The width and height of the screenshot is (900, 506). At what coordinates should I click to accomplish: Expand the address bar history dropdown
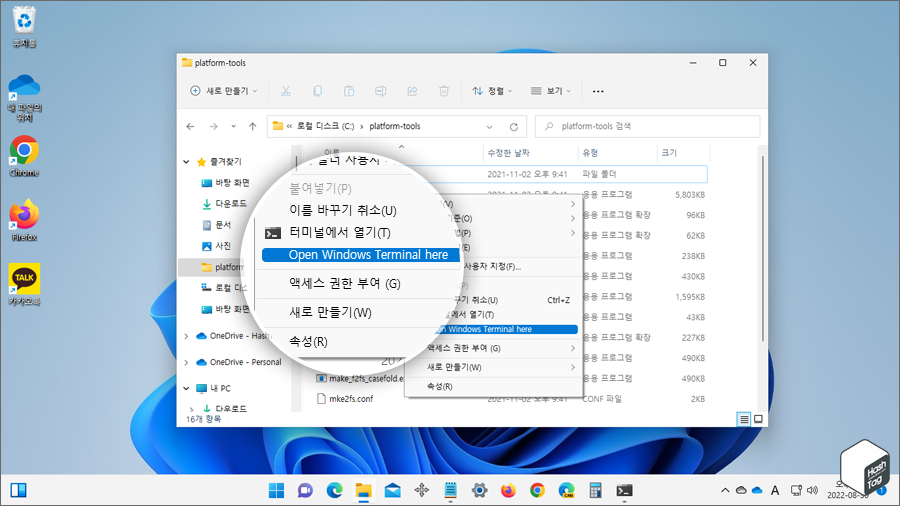click(x=489, y=127)
